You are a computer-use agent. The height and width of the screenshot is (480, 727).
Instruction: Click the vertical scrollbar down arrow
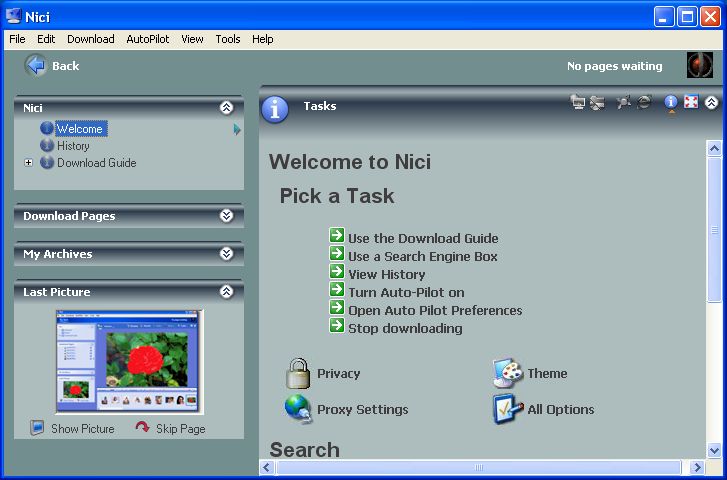[x=714, y=450]
